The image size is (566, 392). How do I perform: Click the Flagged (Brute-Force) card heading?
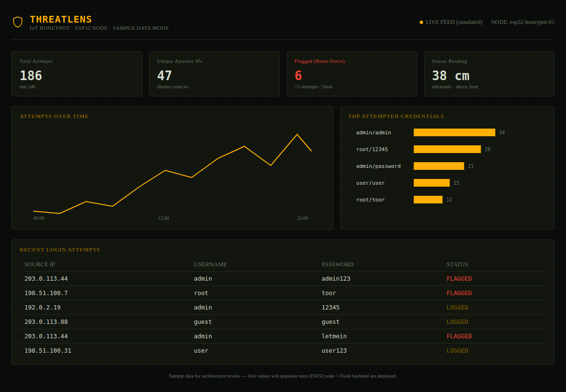[319, 61]
